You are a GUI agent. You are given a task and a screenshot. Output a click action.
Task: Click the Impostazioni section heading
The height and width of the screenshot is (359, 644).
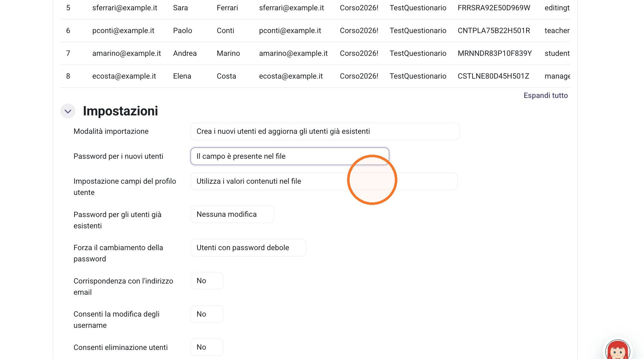tap(120, 111)
